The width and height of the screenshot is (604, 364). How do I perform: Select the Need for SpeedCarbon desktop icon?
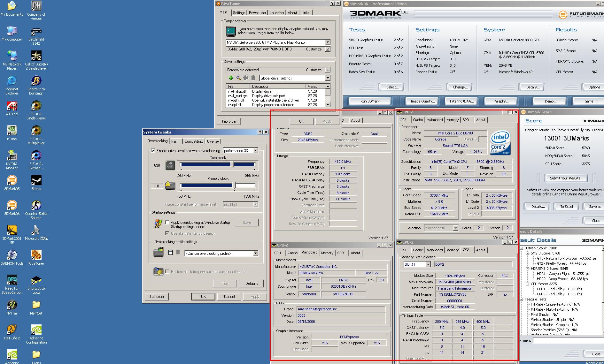[12, 284]
